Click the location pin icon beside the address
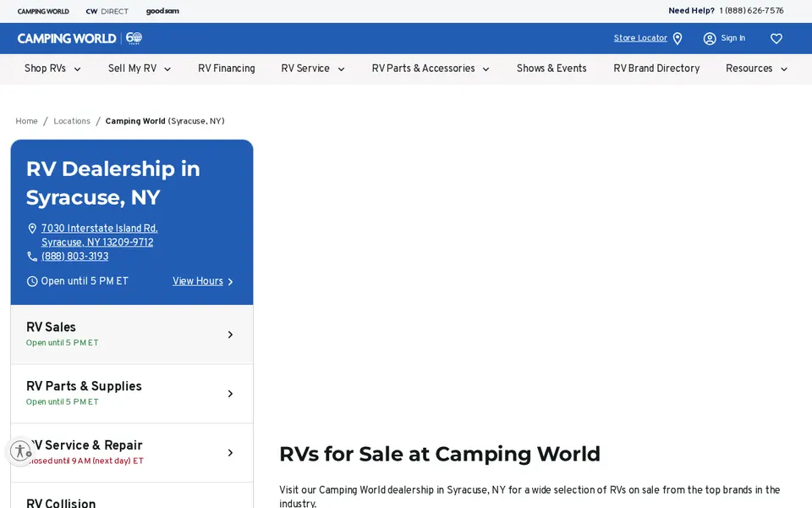The image size is (812, 508). point(32,229)
